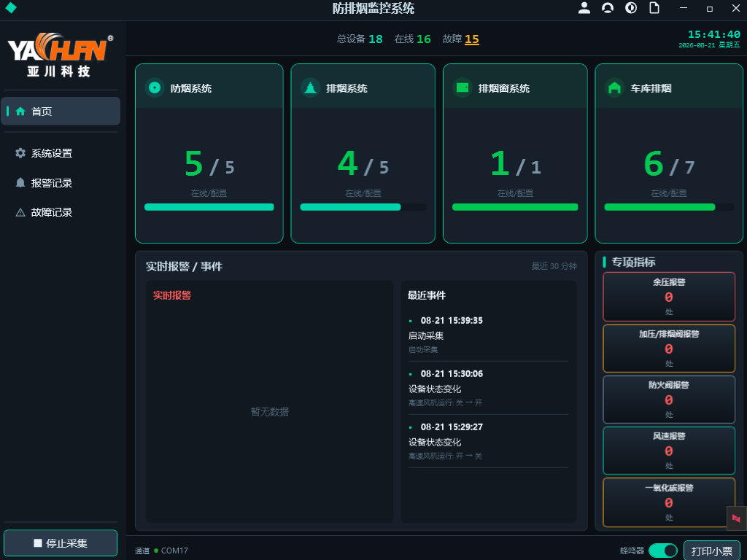Image resolution: width=747 pixels, height=560 pixels.
Task: Click the 实时报警 heading
Action: (x=172, y=295)
